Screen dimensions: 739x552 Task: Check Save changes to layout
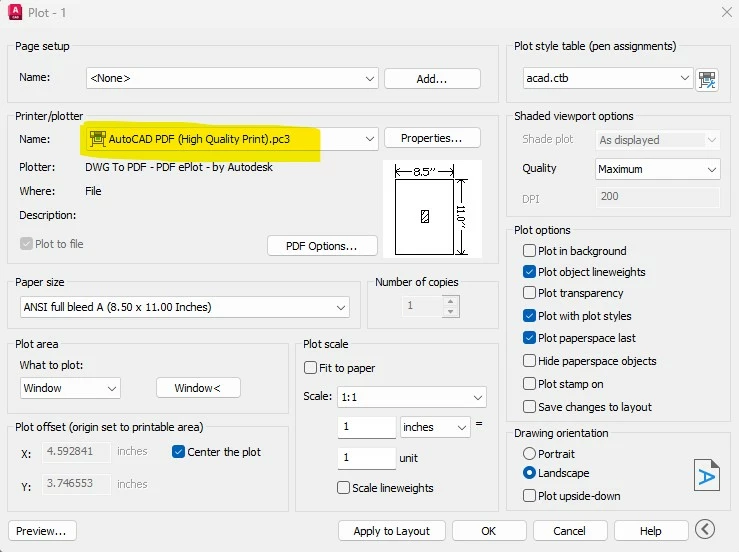(x=529, y=406)
